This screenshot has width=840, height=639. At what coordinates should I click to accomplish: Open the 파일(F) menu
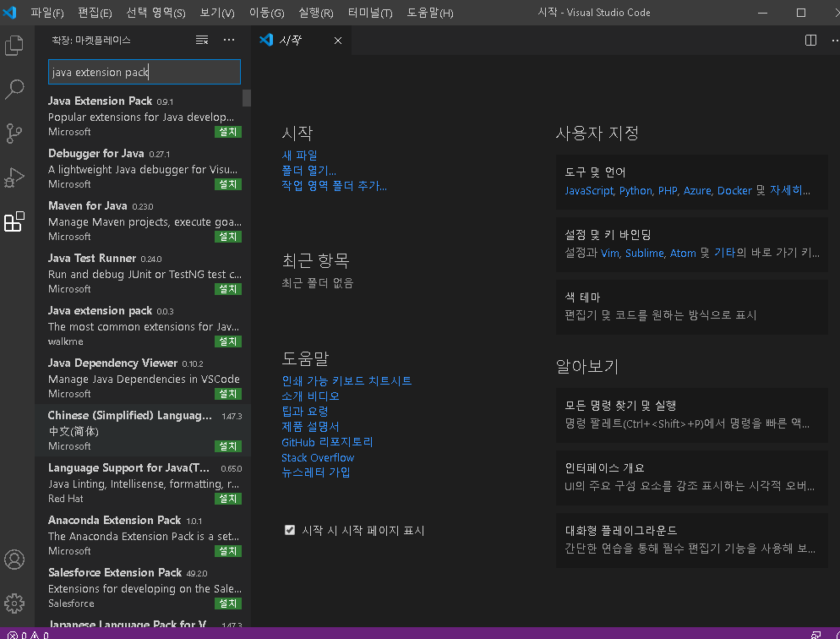coord(47,13)
